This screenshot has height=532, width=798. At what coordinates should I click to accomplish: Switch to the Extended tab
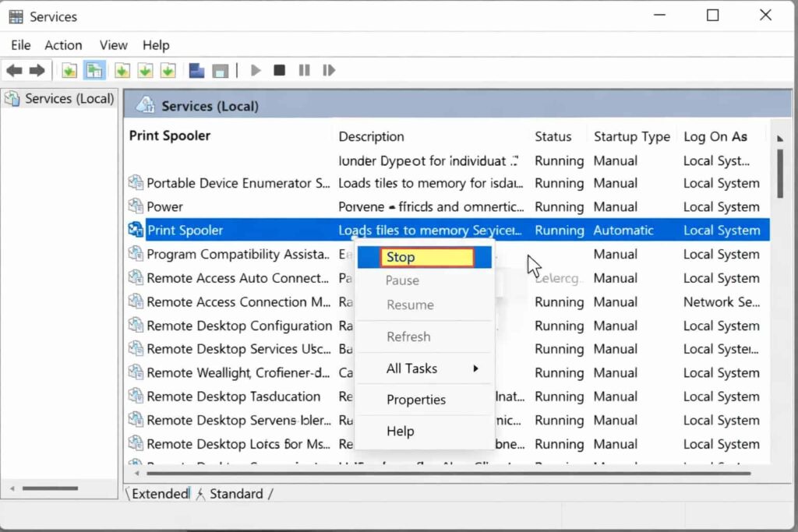(159, 494)
